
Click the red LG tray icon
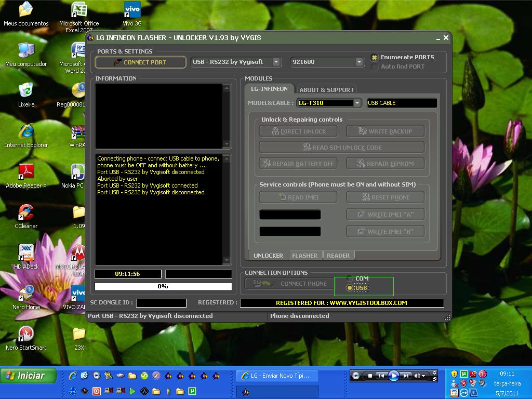[483, 374]
